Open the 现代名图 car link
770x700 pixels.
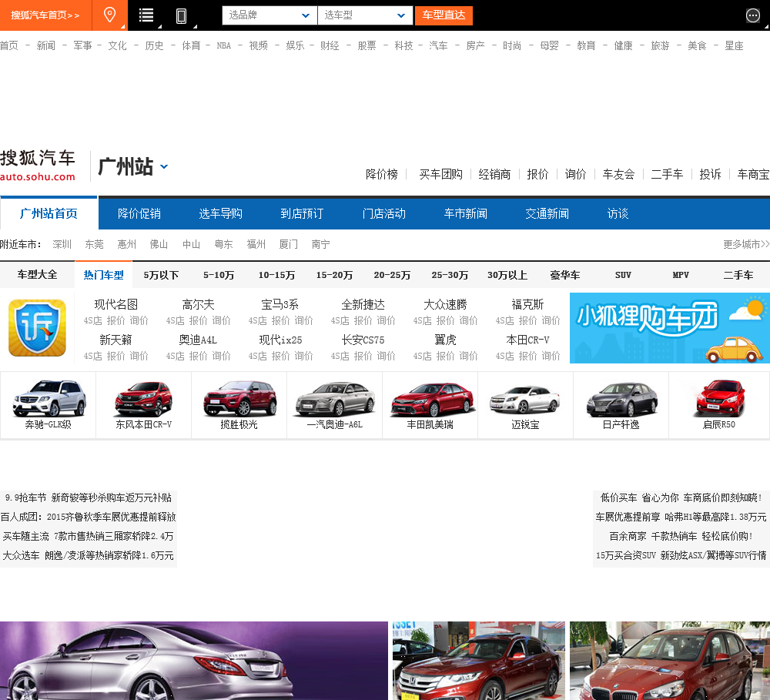[x=116, y=304]
